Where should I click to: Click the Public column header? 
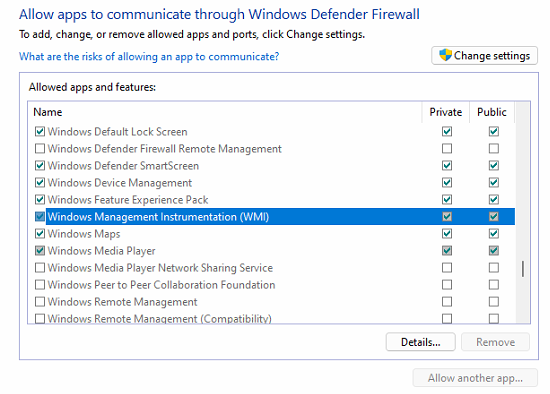pos(492,112)
